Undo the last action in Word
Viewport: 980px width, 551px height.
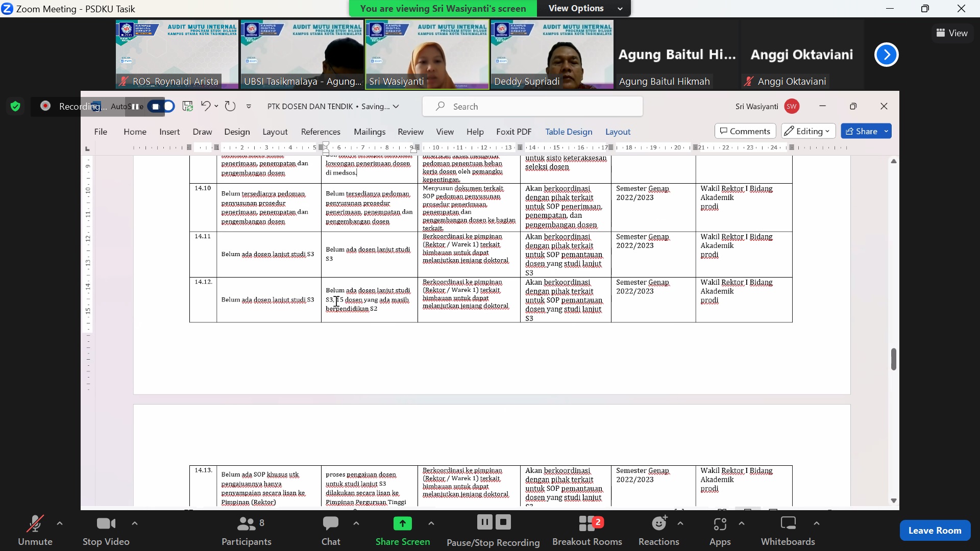[206, 106]
